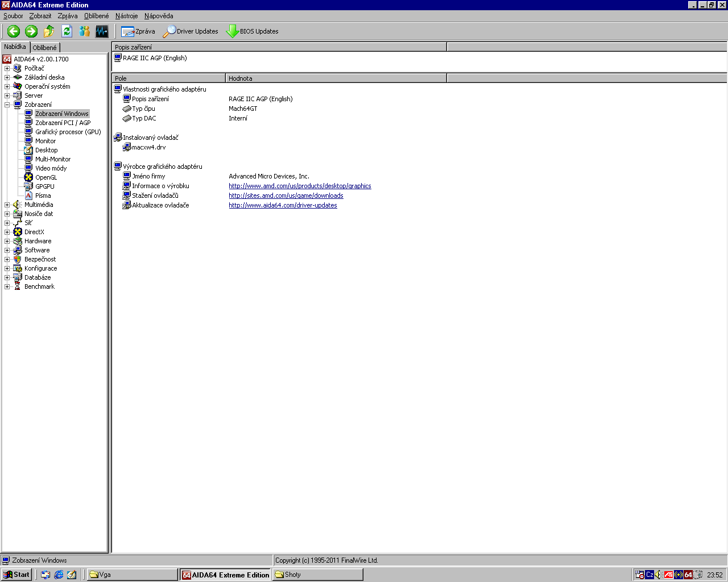Viewport: 728px width, 582px height.
Task: Select OpenGL in the tree
Action: point(45,177)
